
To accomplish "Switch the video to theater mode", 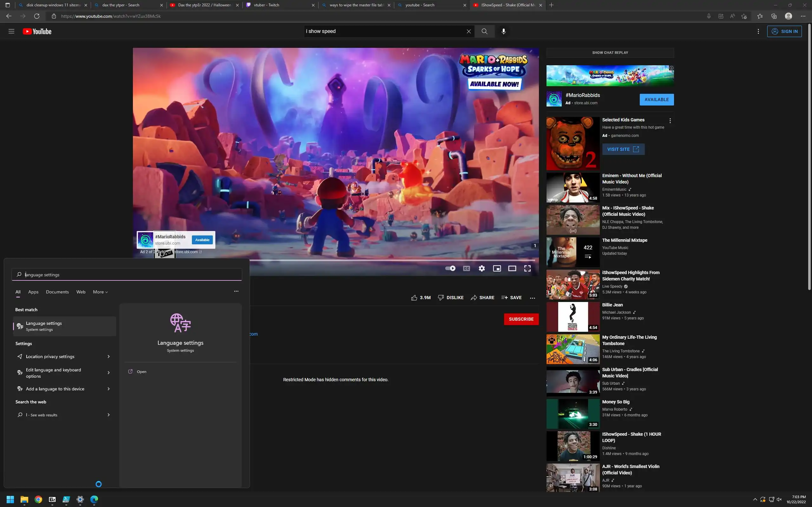I will pos(512,268).
